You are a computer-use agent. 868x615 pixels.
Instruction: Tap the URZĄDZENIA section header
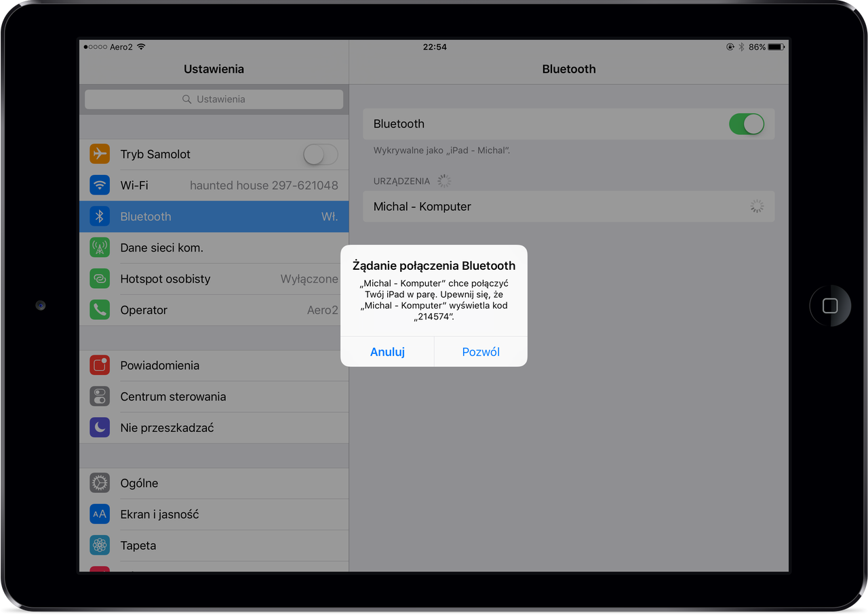pyautogui.click(x=401, y=181)
